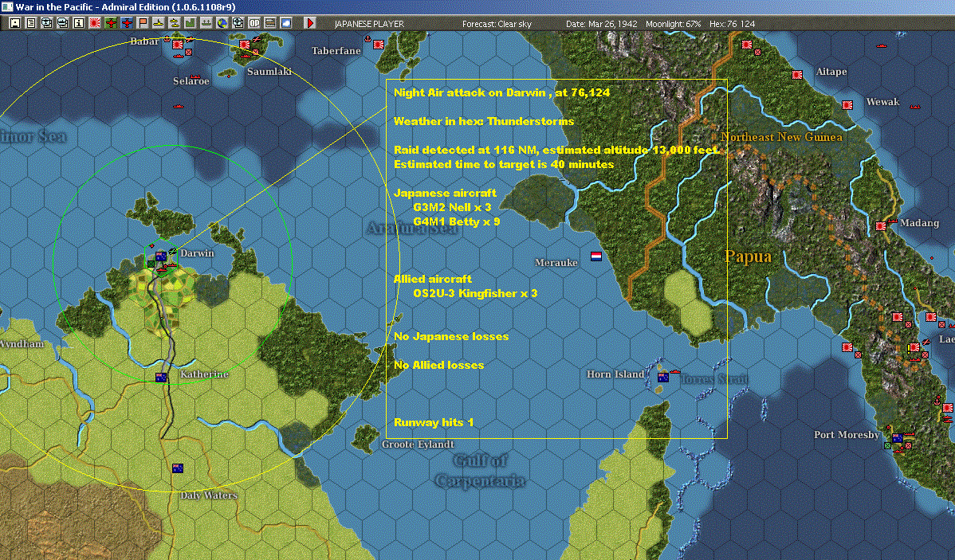Click the red plane on blue icon
The height and width of the screenshot is (560, 955).
(x=126, y=23)
